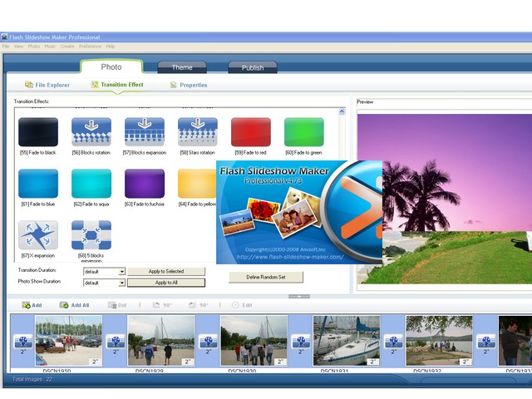Open the Photo menu in menu bar
The width and height of the screenshot is (532, 399).
[x=34, y=47]
